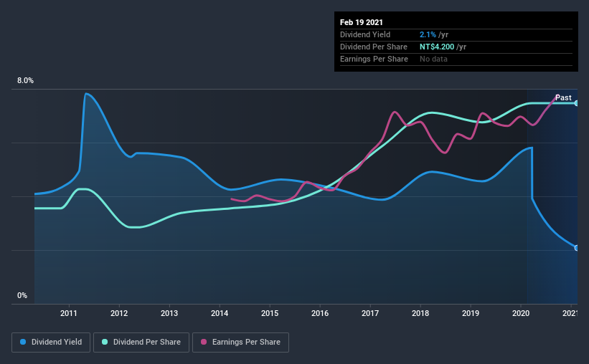Click the No data earnings per share text
Image resolution: width=589 pixels, height=364 pixels.
point(433,59)
